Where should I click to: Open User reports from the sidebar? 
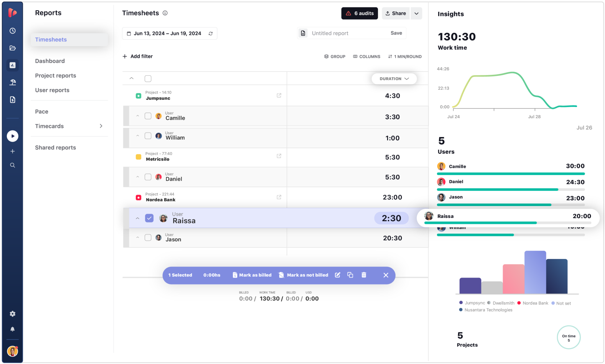(x=52, y=90)
